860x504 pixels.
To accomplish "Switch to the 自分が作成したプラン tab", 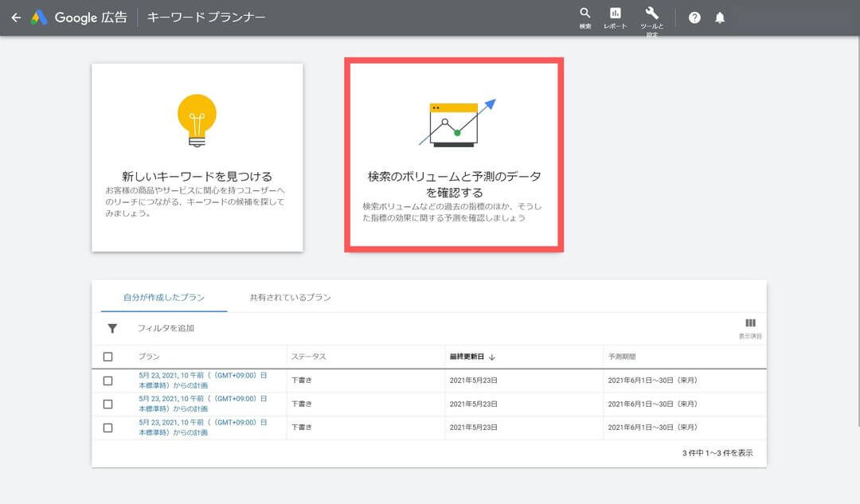I will click(164, 297).
